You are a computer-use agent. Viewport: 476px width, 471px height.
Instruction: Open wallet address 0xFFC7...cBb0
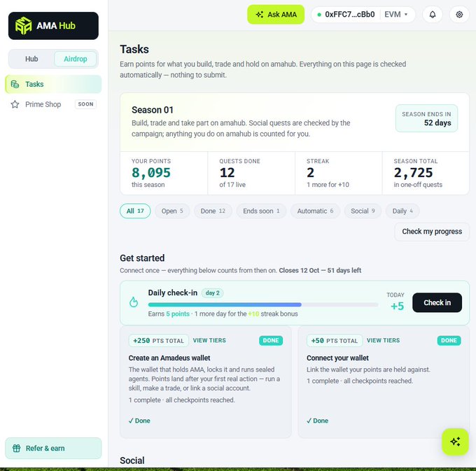click(x=350, y=14)
